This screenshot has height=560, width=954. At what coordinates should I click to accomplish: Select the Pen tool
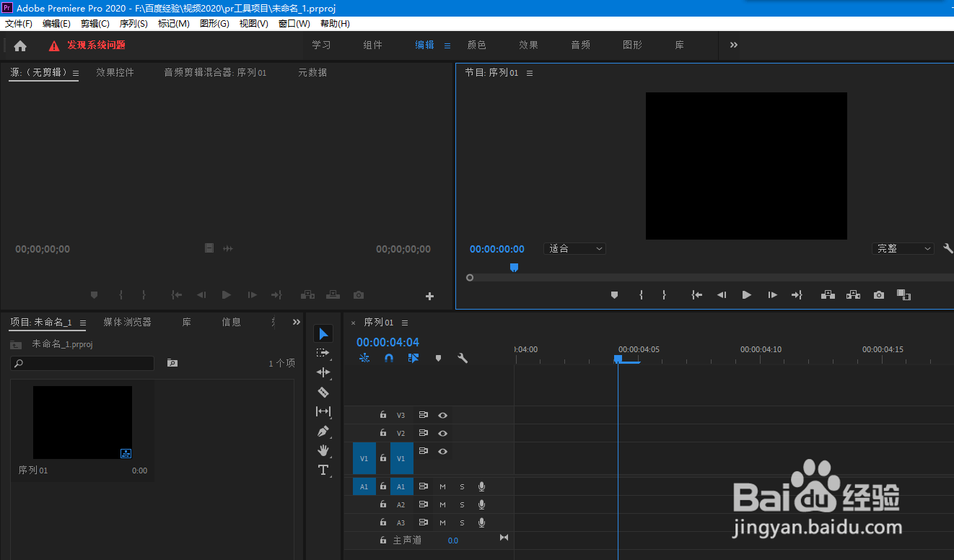point(323,431)
